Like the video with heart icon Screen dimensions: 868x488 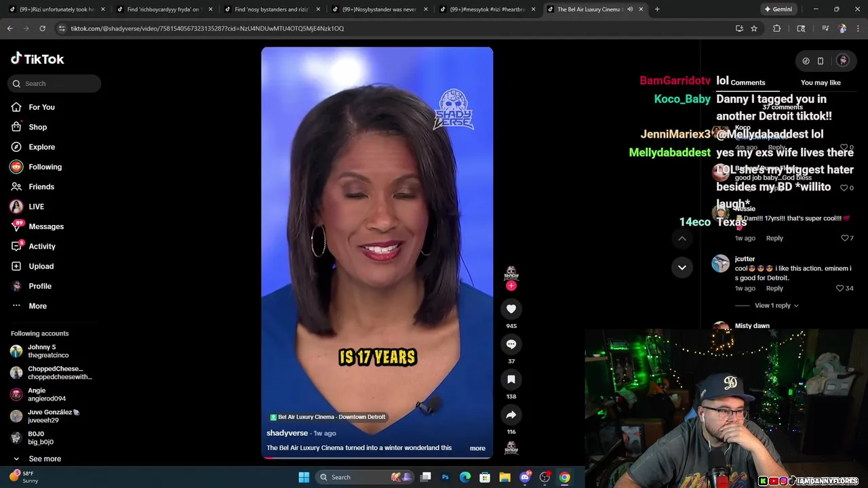(x=511, y=309)
